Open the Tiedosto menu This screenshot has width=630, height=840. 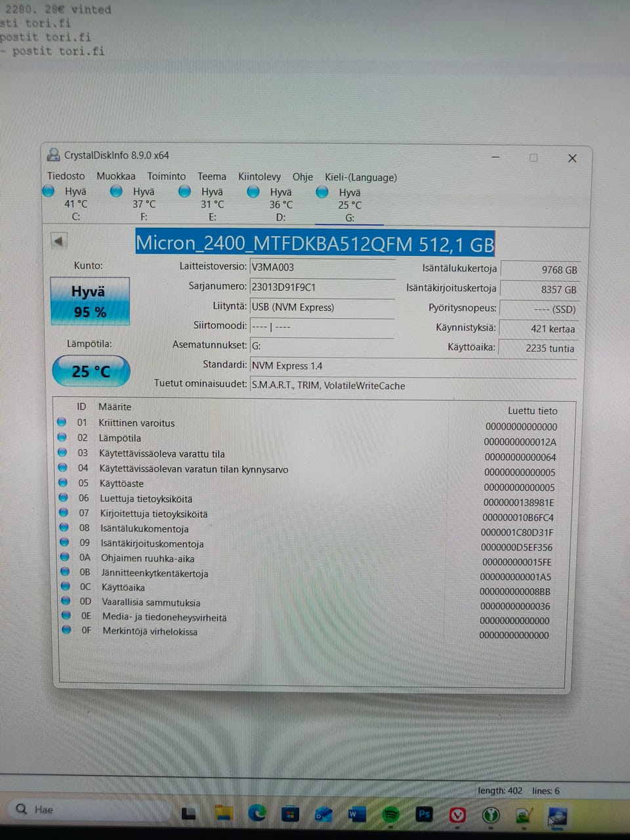point(66,176)
